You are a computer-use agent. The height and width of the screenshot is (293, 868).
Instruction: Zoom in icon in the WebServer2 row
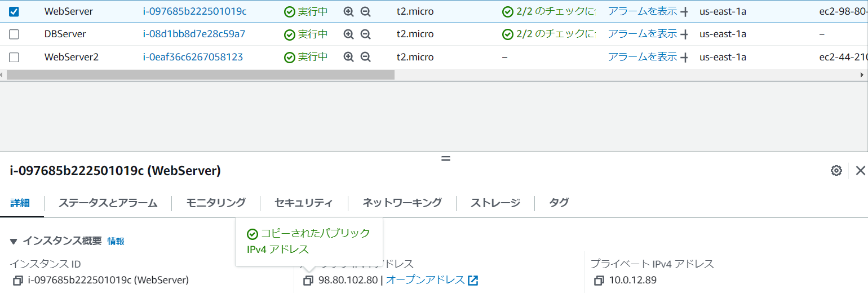348,57
